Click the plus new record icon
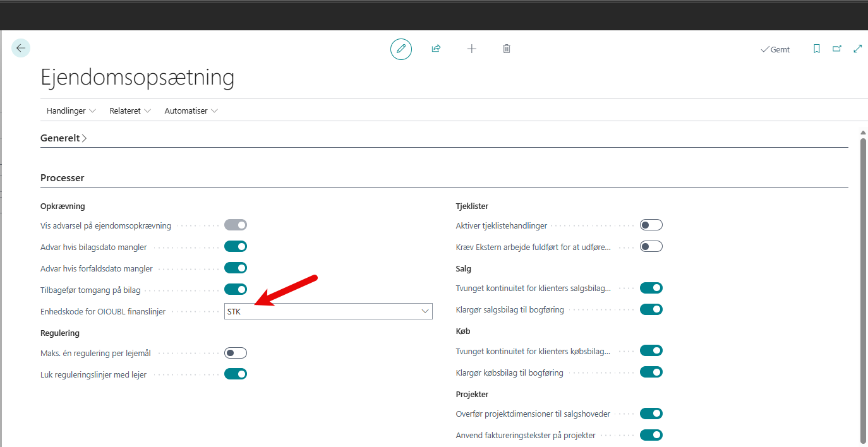868x447 pixels. [x=471, y=49]
